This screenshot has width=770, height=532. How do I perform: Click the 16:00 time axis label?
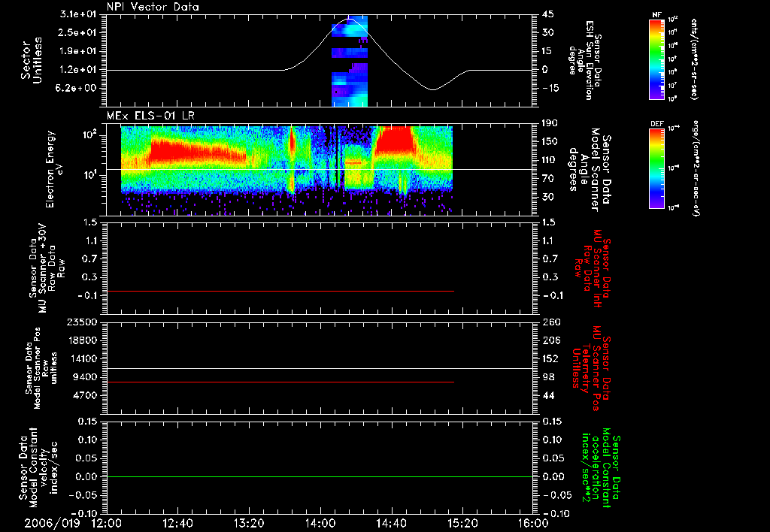(533, 523)
